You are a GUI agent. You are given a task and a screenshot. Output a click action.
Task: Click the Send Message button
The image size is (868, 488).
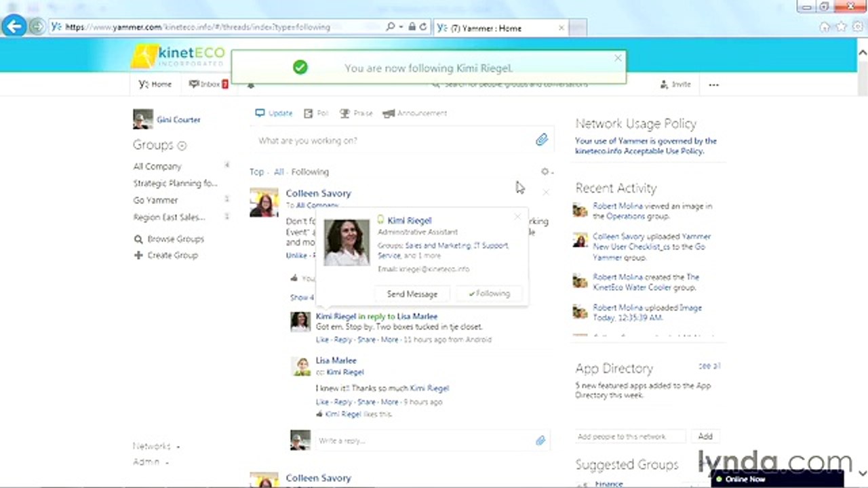pos(412,294)
